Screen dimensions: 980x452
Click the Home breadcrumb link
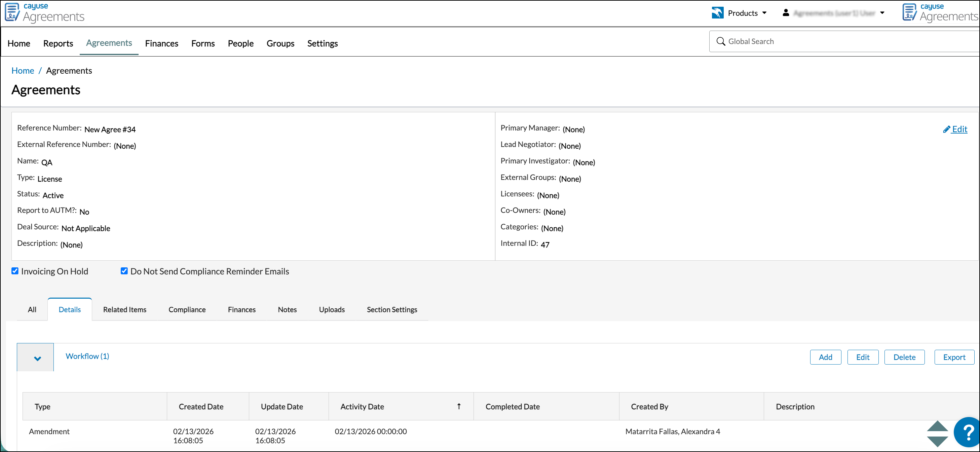pos(23,70)
